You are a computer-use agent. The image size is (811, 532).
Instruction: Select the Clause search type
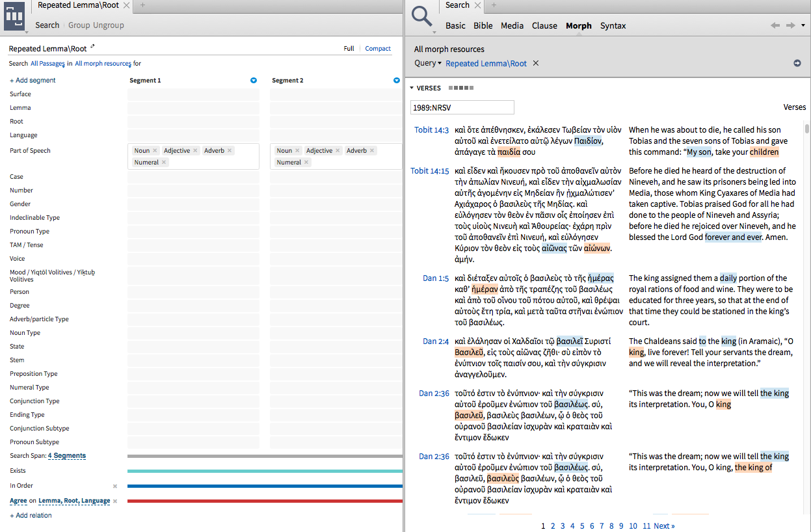[544, 25]
